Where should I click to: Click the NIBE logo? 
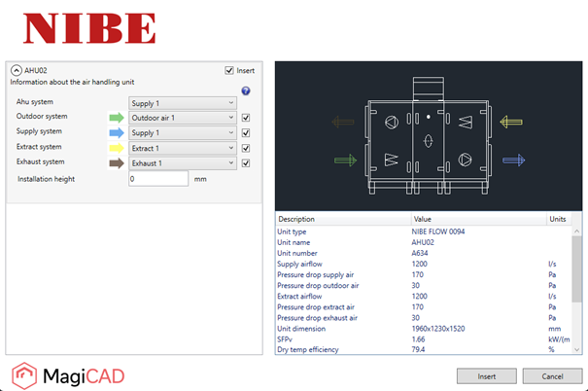[x=89, y=28]
